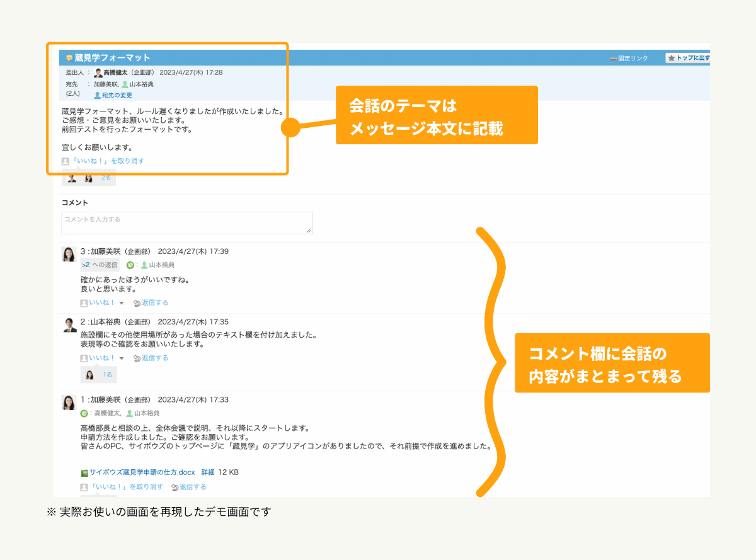756x560 pixels.
Task: Open 山本裕典's avatar on comment 2
Action: pos(69,325)
